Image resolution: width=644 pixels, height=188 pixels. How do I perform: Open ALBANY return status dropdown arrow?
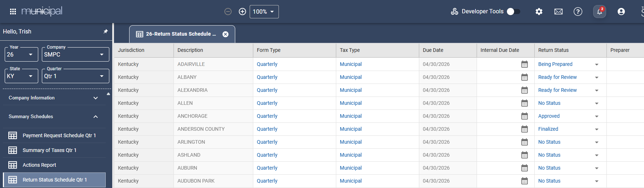pos(597,77)
